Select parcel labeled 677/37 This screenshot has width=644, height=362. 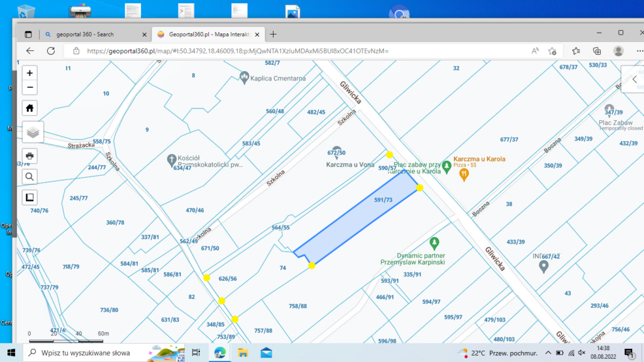click(x=509, y=140)
